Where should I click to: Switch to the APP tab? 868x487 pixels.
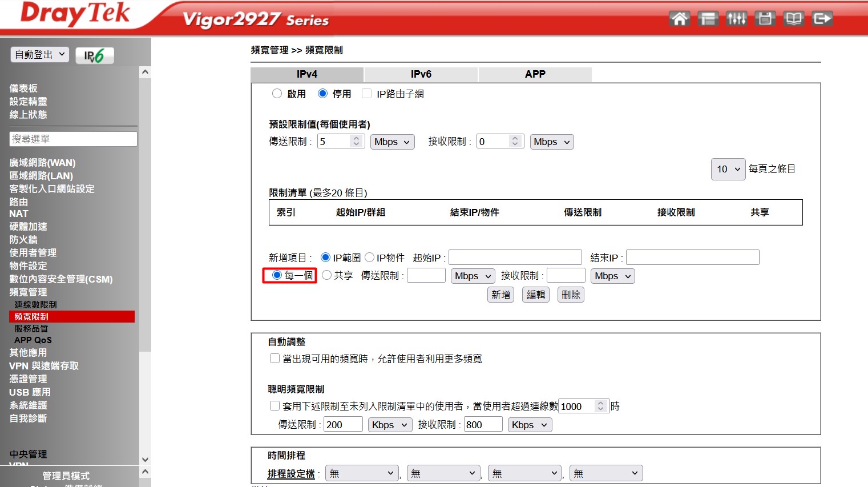(x=535, y=74)
